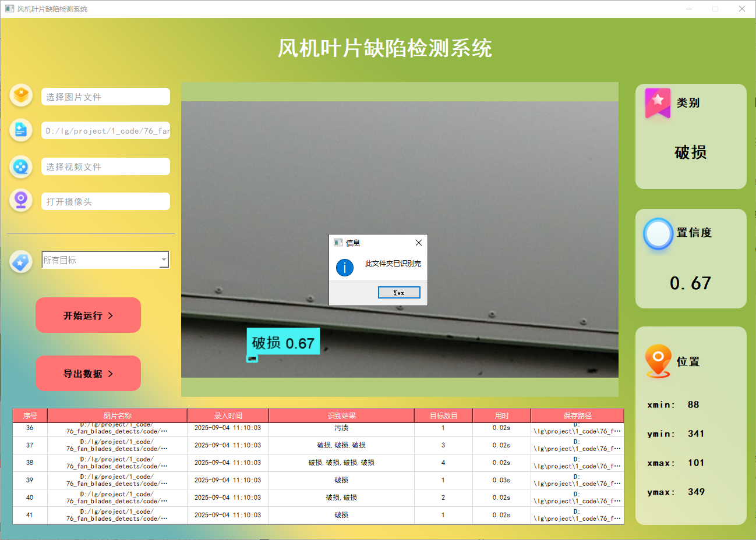Viewport: 756px width, 540px height.
Task: Click the select image file icon
Action: (x=21, y=95)
